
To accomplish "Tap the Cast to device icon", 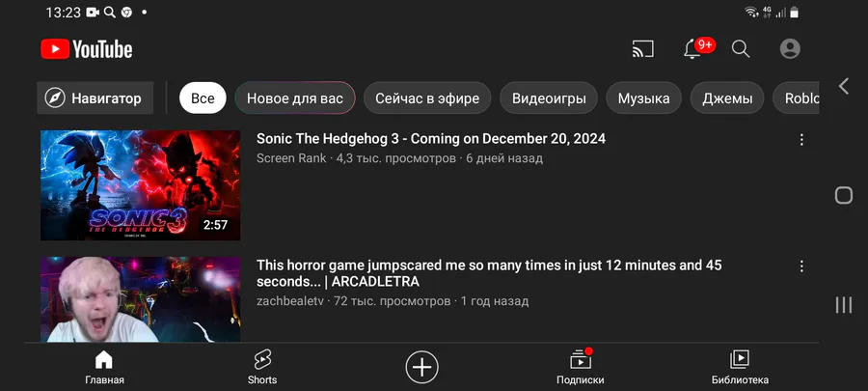I will point(642,49).
